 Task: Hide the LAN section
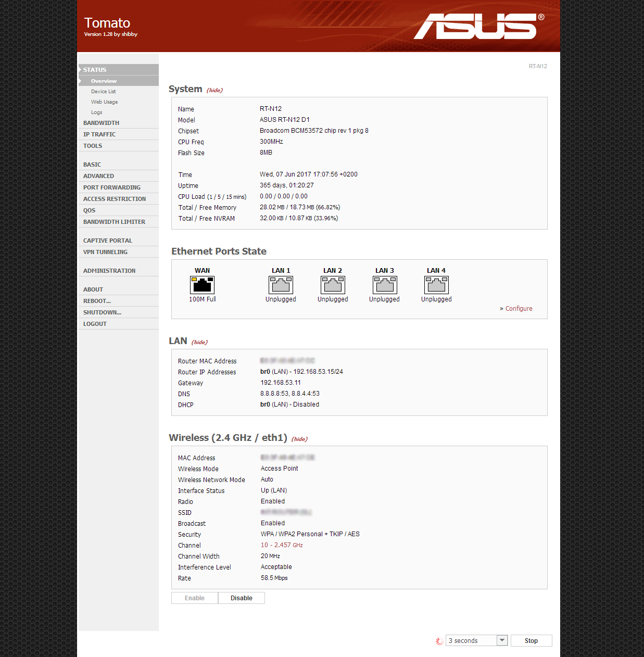coord(199,343)
